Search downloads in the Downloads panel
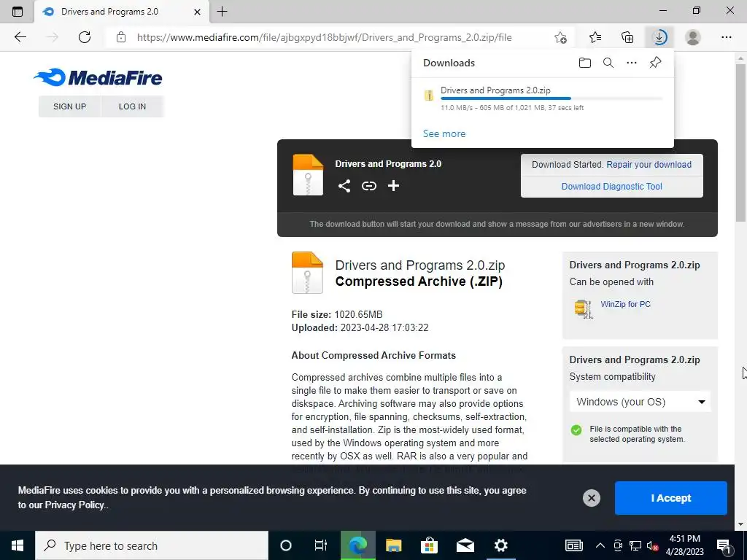 tap(608, 63)
